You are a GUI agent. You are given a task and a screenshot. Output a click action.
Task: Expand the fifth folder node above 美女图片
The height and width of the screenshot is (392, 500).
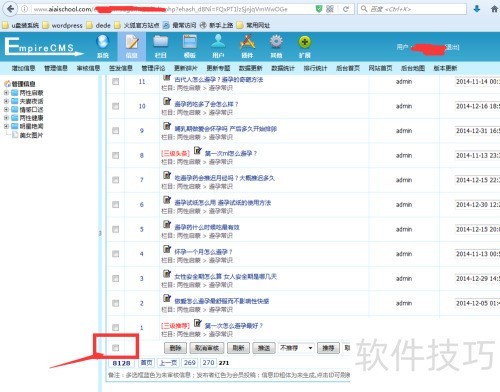tap(6, 126)
